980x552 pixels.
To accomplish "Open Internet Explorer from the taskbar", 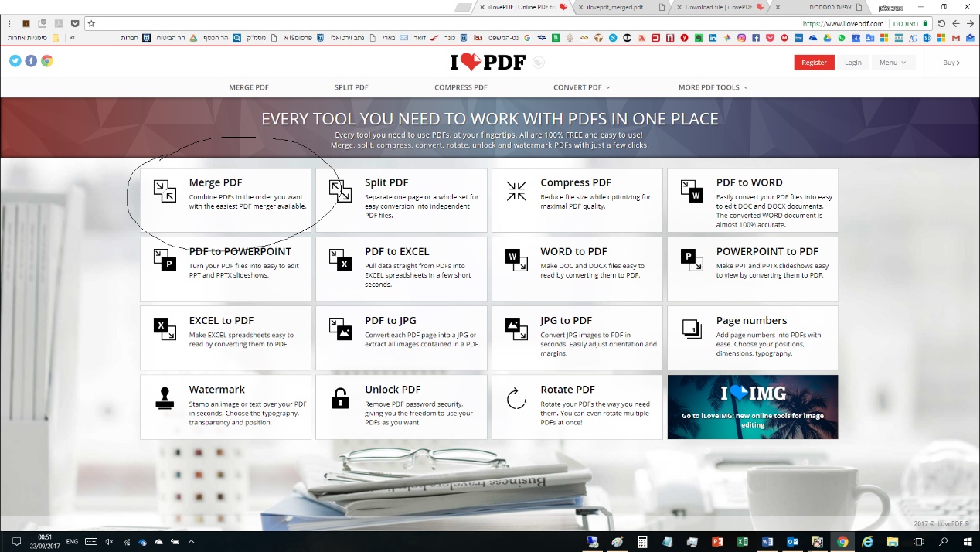I will pos(867,542).
